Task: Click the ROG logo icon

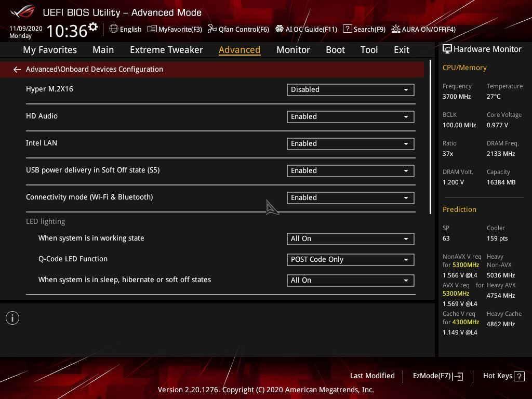Action: pos(22,11)
